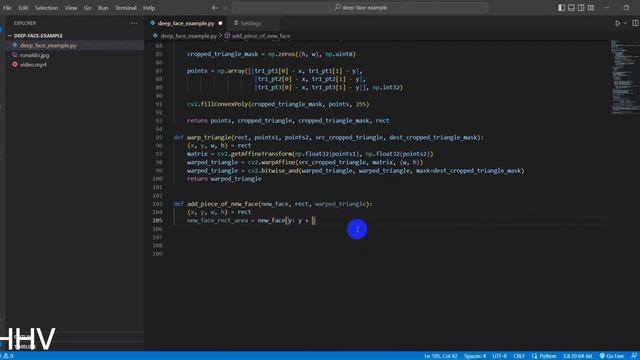Click the Spaces: 4 indentation status item

click(x=475, y=356)
